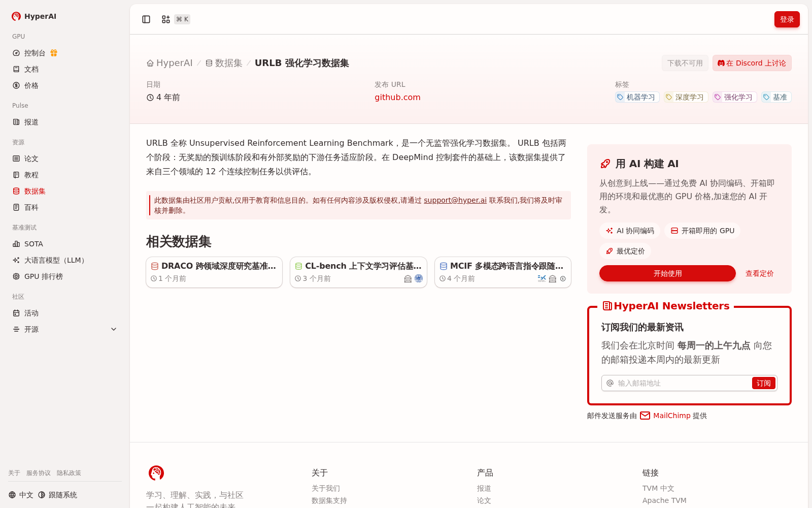Toggle the 跟随系统 theme setting
Screen dimensions: 812x508
(x=57, y=495)
